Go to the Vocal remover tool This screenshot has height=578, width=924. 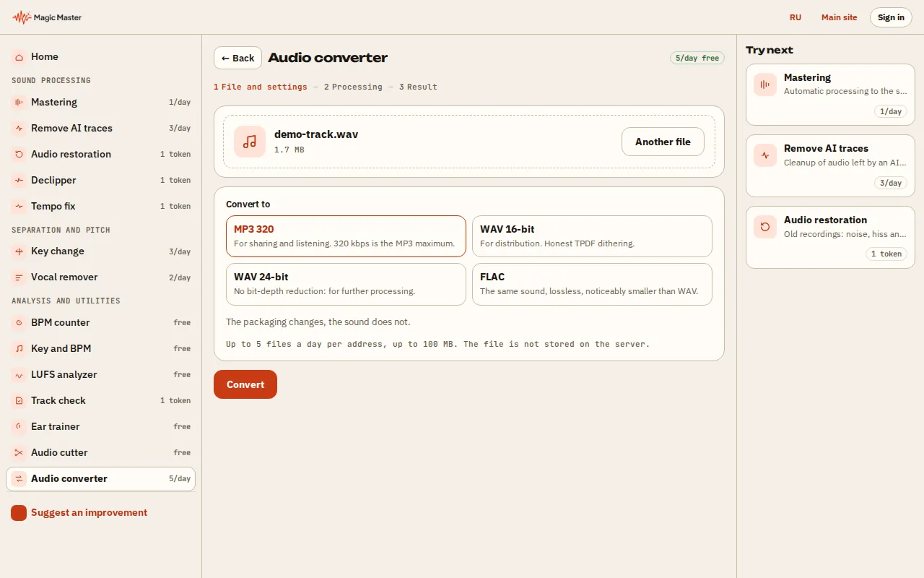100,277
